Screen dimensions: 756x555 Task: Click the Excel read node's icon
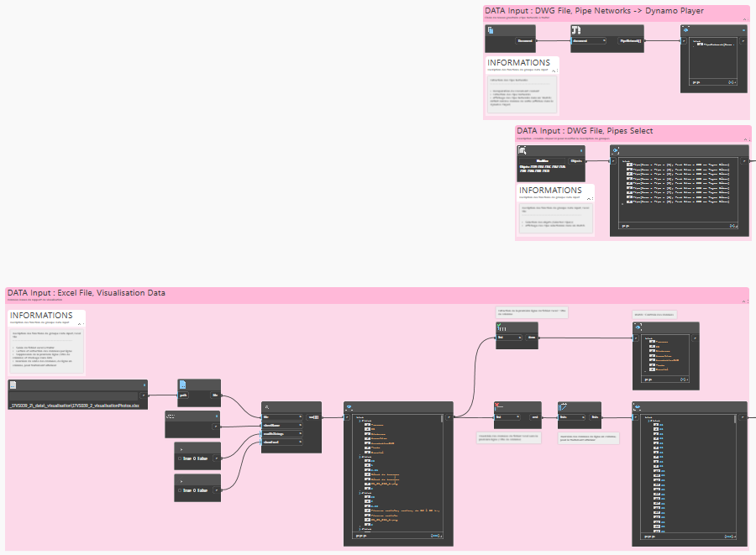tap(266, 407)
